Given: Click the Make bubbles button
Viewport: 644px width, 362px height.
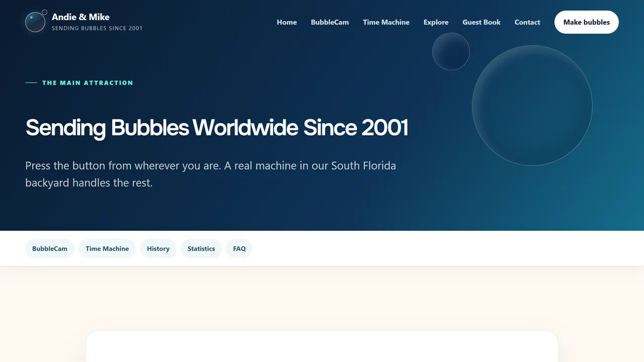Looking at the screenshot, I should pos(587,22).
